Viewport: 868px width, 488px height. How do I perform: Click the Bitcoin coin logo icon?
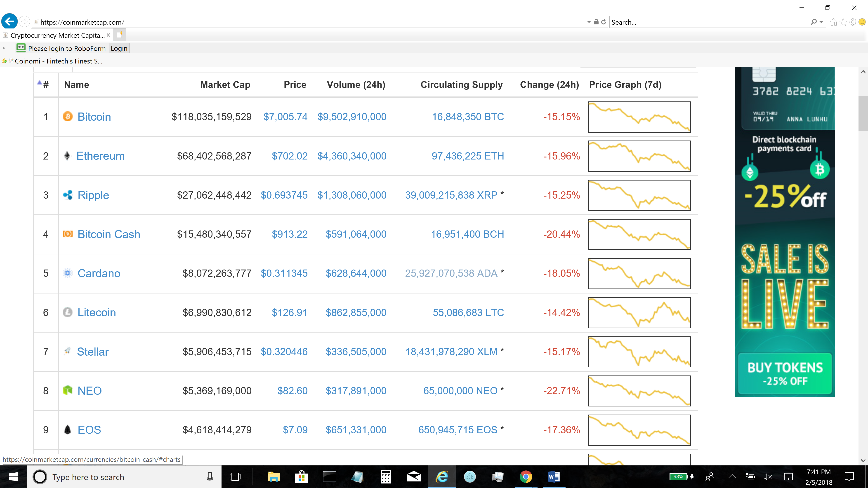[67, 117]
